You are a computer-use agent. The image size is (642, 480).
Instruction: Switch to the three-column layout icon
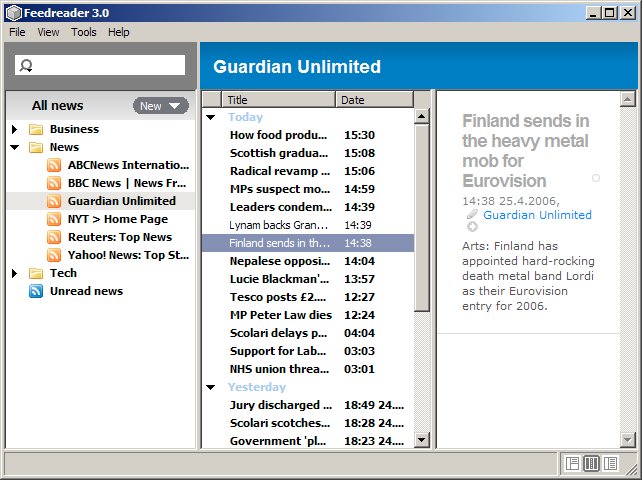pyautogui.click(x=591, y=464)
